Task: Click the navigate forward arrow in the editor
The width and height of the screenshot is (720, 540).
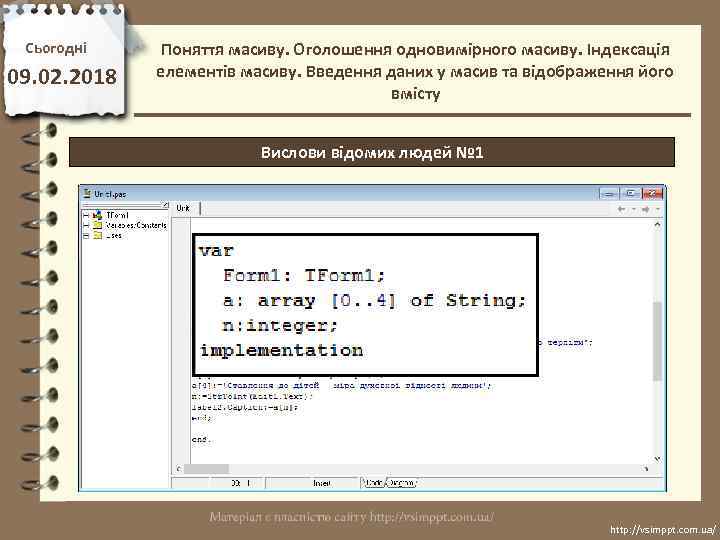Action: [x=646, y=209]
